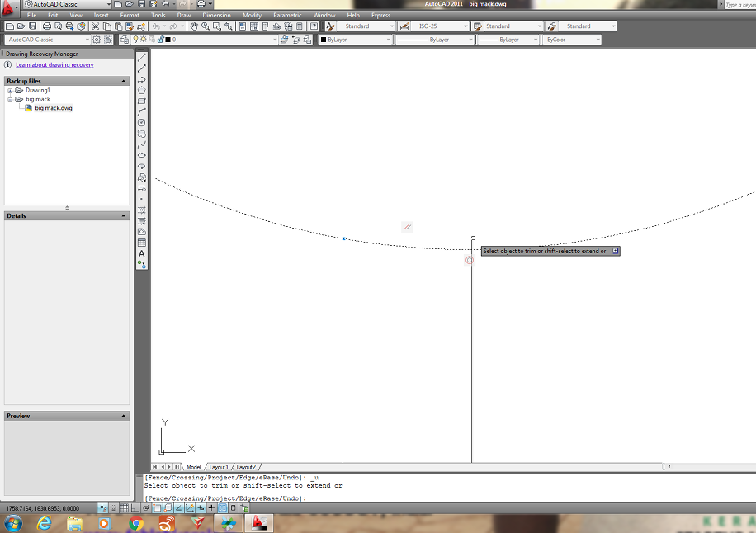Open the File menu
Viewport: 756px width, 533px height.
click(x=32, y=16)
